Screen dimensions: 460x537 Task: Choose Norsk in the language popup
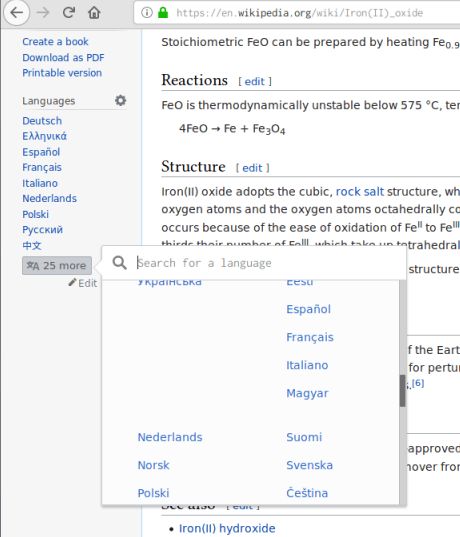(x=153, y=465)
